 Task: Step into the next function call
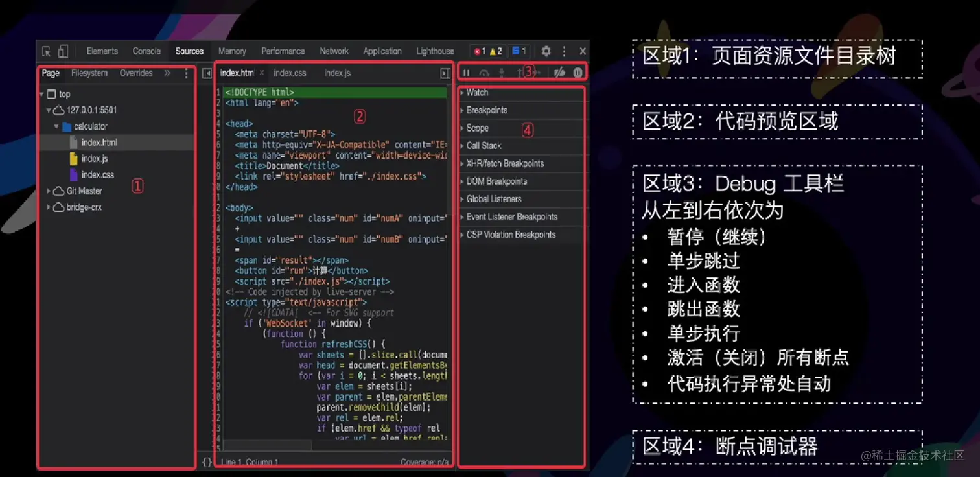[502, 73]
